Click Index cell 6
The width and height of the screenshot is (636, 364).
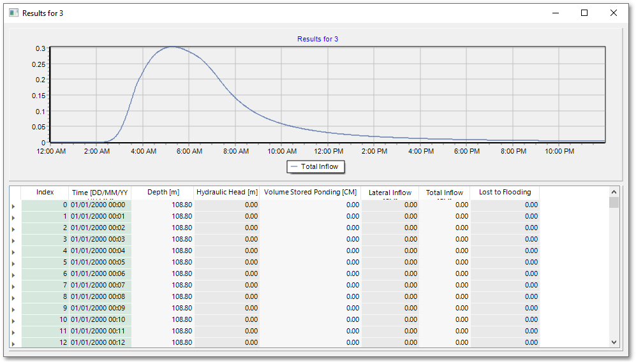[x=45, y=273]
